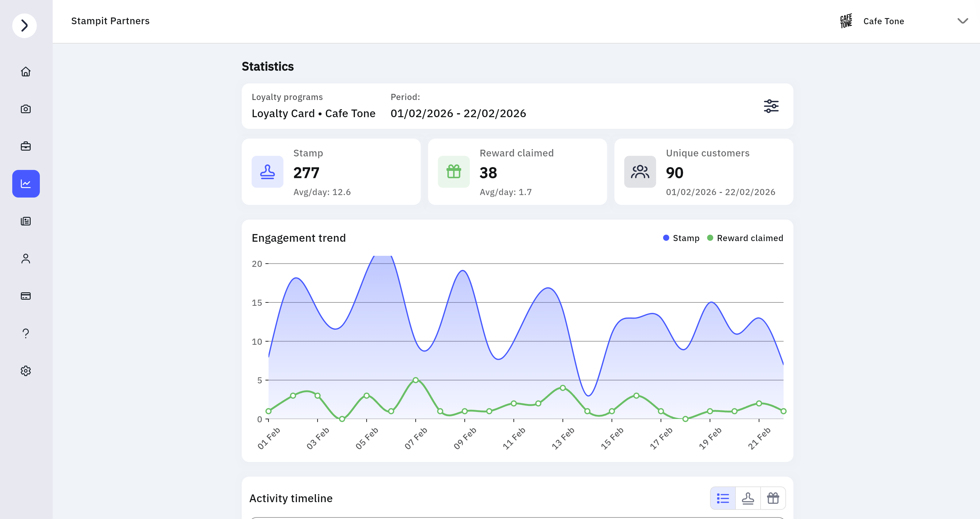Open the settings gear in sidebar
This screenshot has width=980, height=519.
pyautogui.click(x=25, y=371)
